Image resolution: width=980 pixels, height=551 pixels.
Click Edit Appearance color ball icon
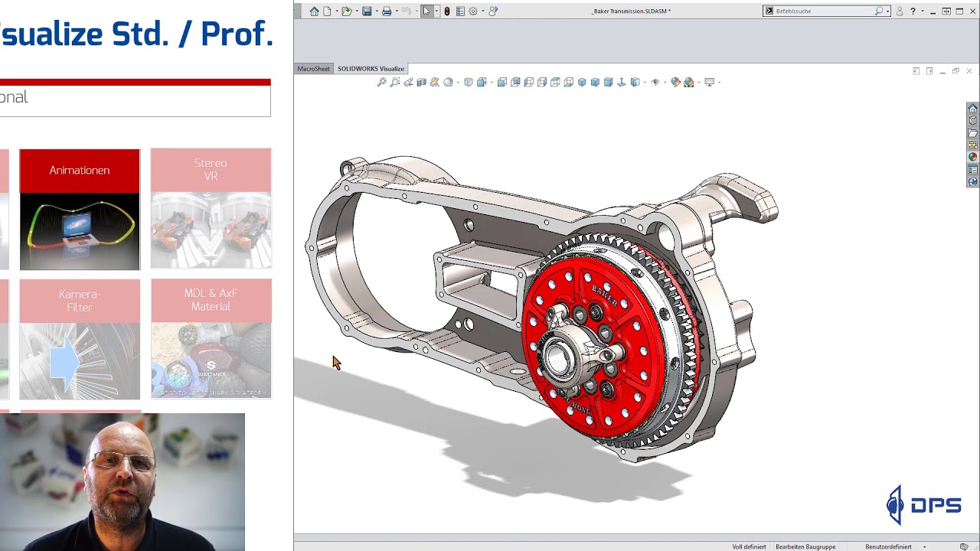tap(675, 82)
